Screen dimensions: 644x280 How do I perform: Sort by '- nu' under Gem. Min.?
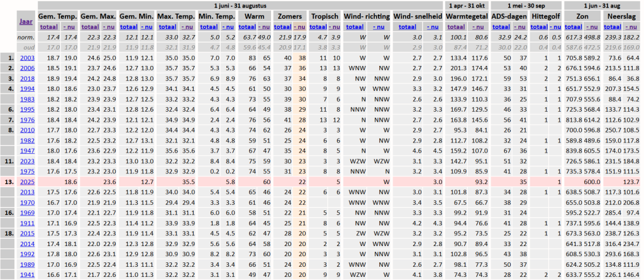[147, 27]
